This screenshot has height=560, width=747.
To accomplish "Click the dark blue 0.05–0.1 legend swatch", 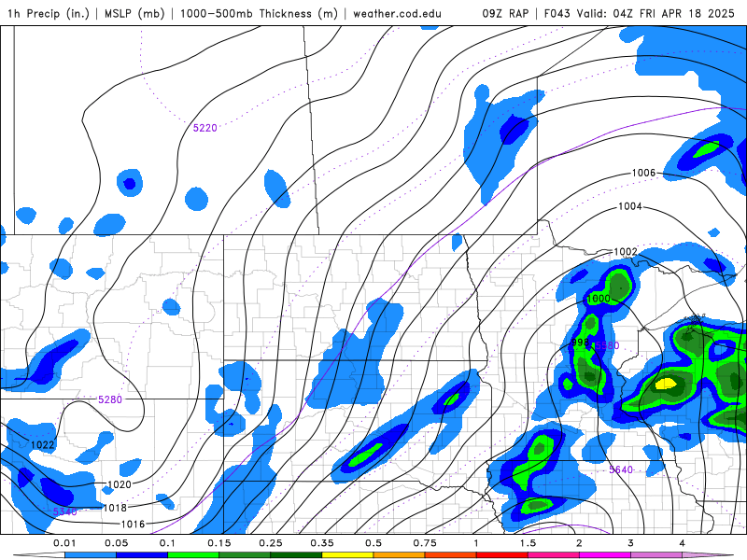I will click(x=142, y=555).
